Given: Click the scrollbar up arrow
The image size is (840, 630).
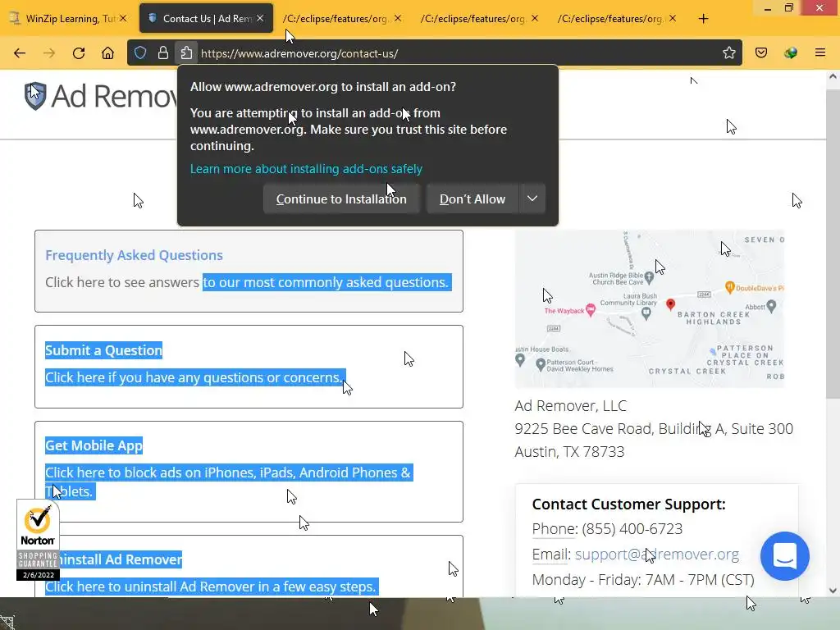Looking at the screenshot, I should pos(833,76).
